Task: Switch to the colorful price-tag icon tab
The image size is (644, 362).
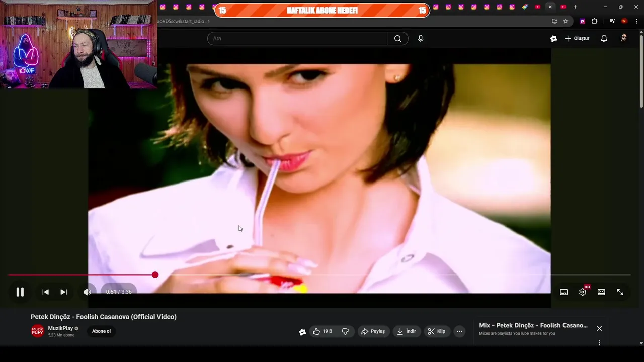Action: click(x=525, y=7)
